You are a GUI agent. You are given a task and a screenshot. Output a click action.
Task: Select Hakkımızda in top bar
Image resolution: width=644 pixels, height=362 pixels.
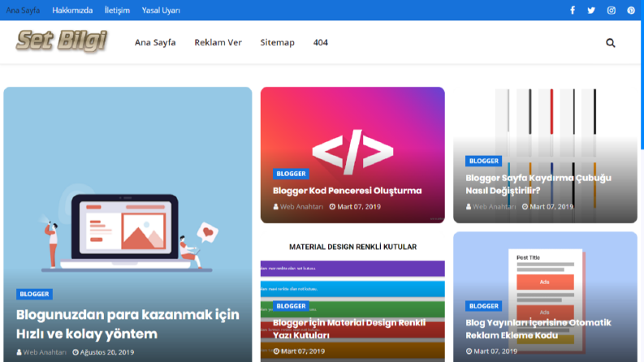pyautogui.click(x=72, y=11)
